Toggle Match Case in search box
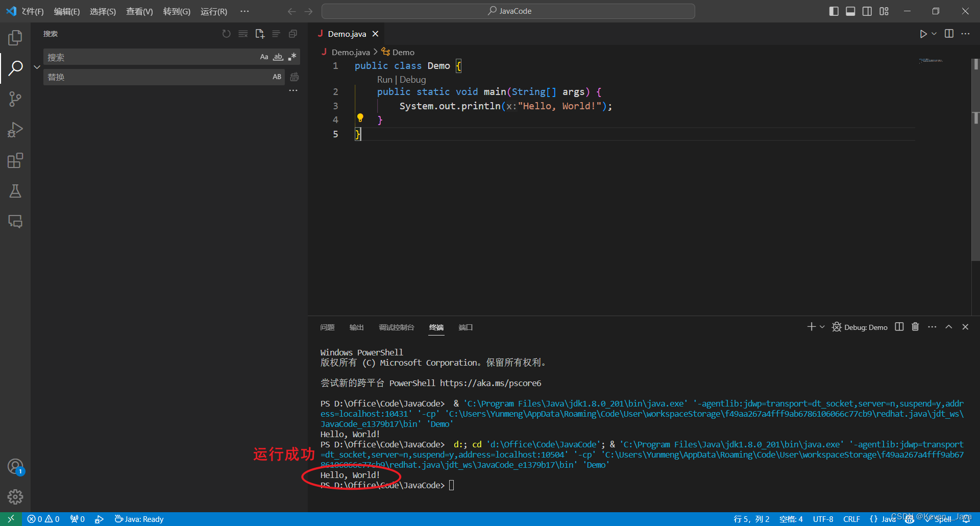This screenshot has height=526, width=980. pyautogui.click(x=264, y=57)
